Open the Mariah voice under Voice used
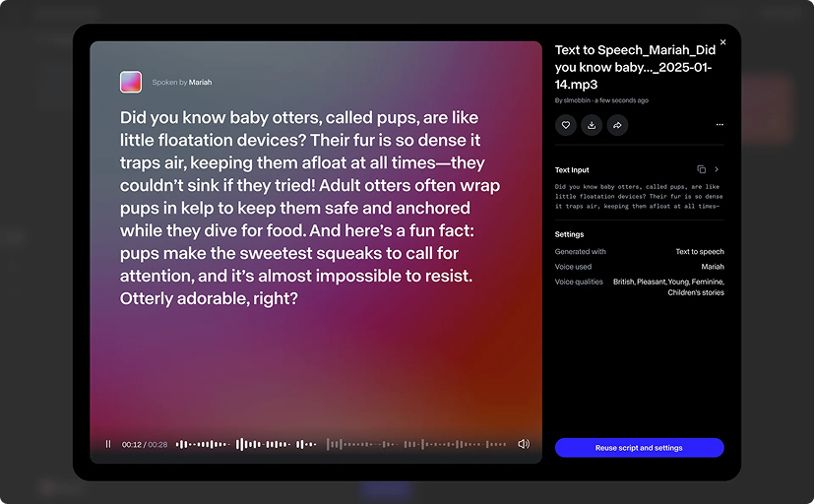Image resolution: width=815 pixels, height=504 pixels. coord(713,267)
